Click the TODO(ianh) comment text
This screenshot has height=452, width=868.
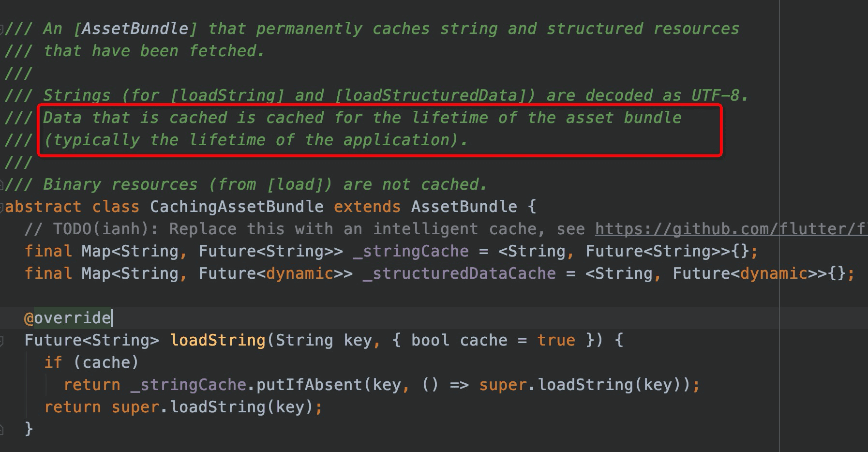click(x=101, y=229)
